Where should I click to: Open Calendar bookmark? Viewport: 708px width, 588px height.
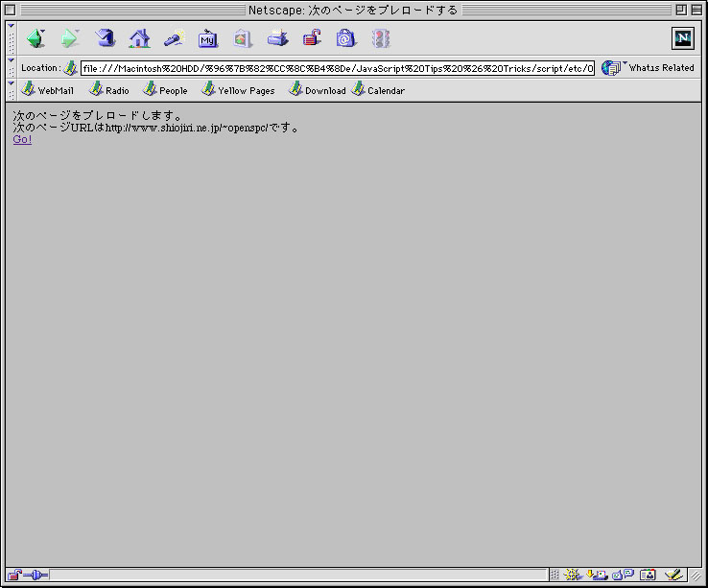(x=378, y=90)
